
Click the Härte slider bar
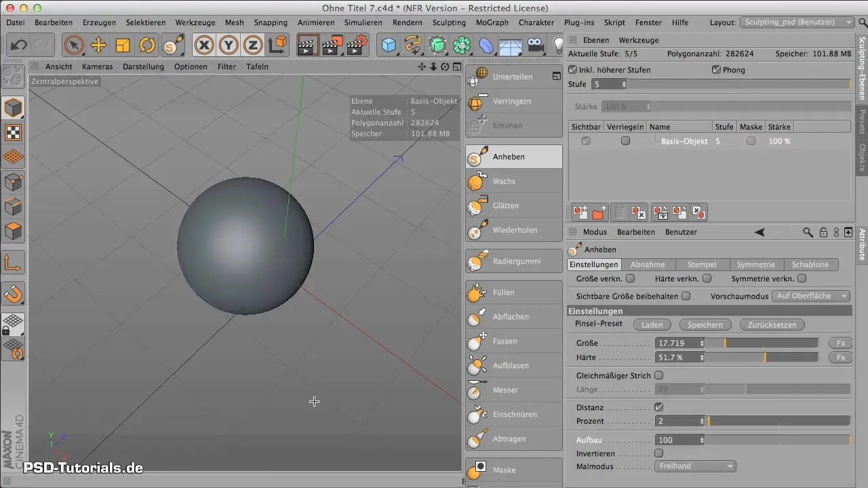click(761, 357)
